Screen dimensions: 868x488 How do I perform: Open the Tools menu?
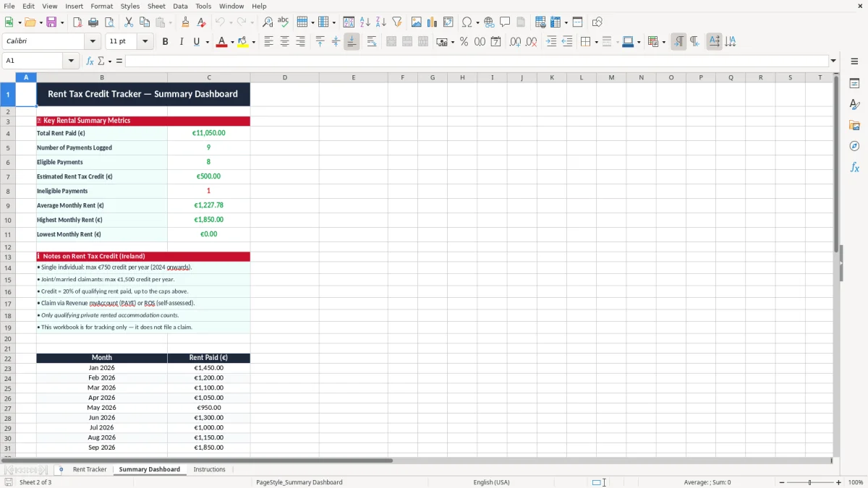click(203, 6)
